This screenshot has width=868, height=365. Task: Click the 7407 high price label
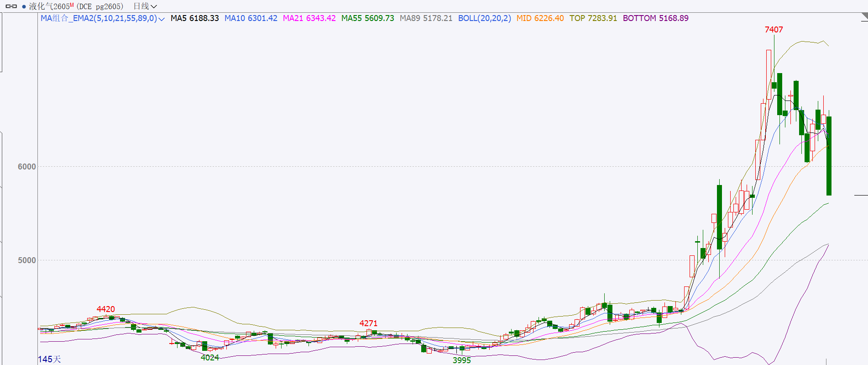774,30
